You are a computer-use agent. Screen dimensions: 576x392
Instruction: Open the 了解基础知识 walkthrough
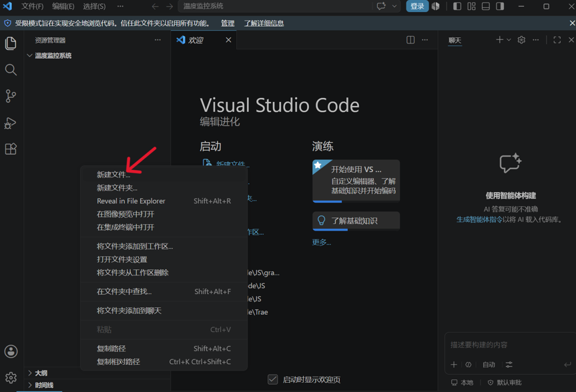click(356, 221)
